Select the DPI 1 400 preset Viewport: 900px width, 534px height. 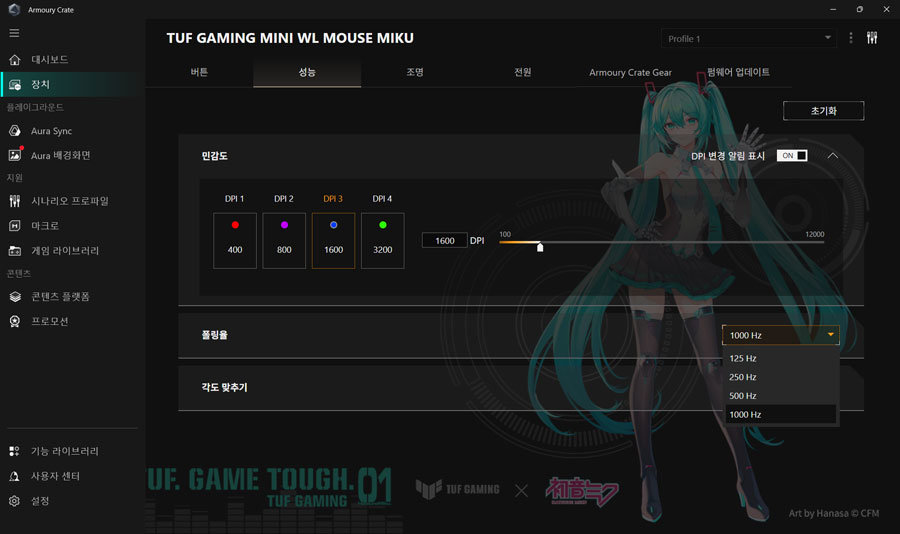235,240
